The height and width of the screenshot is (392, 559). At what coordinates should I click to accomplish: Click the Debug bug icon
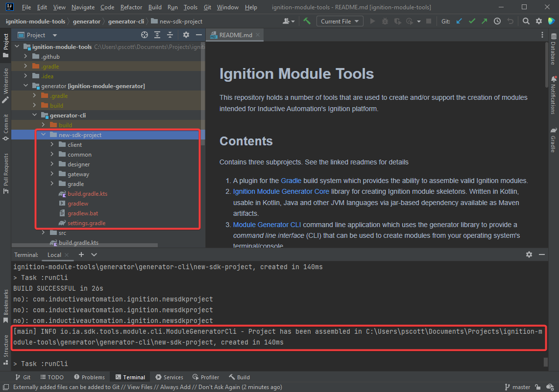[x=385, y=22]
